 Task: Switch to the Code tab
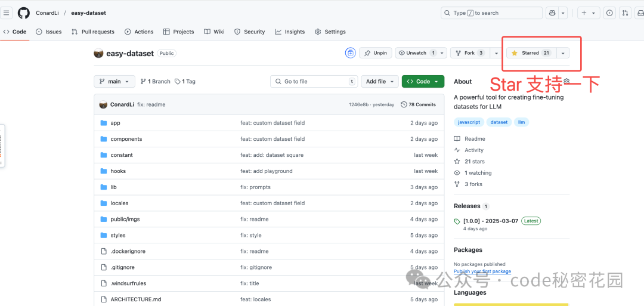(x=15, y=32)
